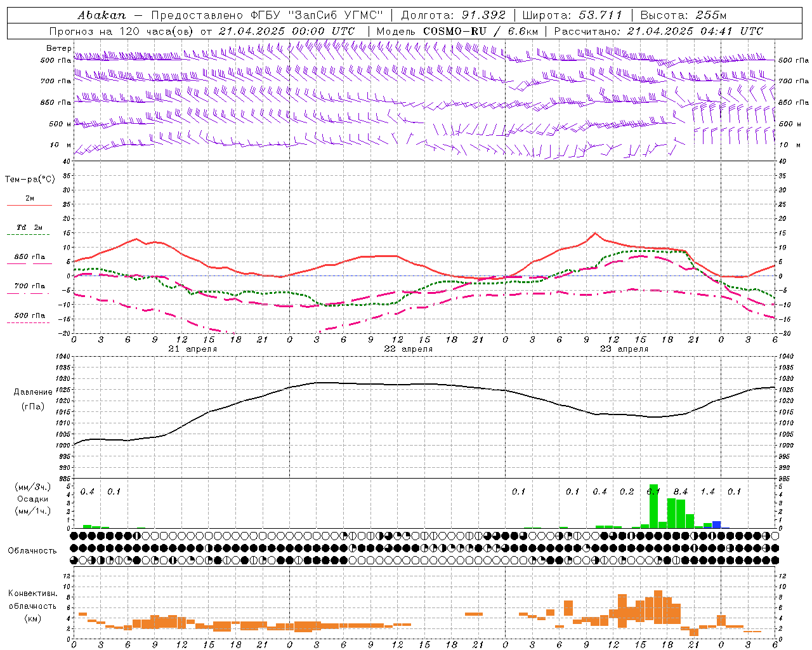Click the "700 гПа" temperature legend entry
Viewport: 812px width, 650px height.
(29, 286)
